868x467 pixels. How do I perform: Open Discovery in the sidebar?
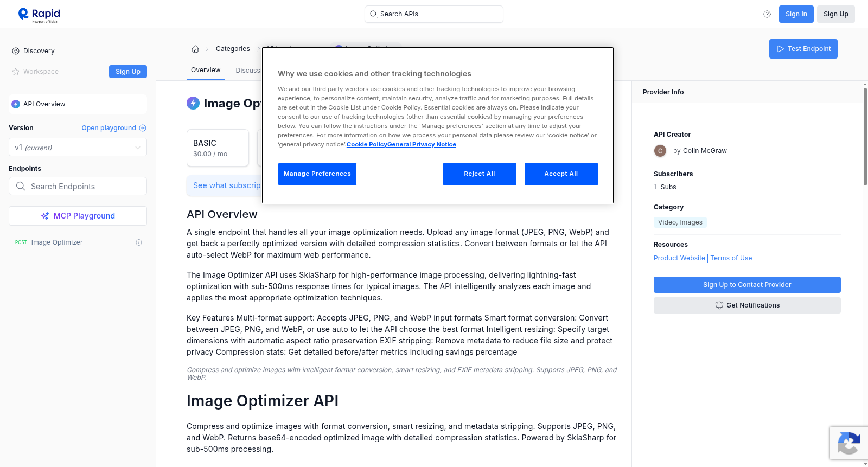pos(39,51)
